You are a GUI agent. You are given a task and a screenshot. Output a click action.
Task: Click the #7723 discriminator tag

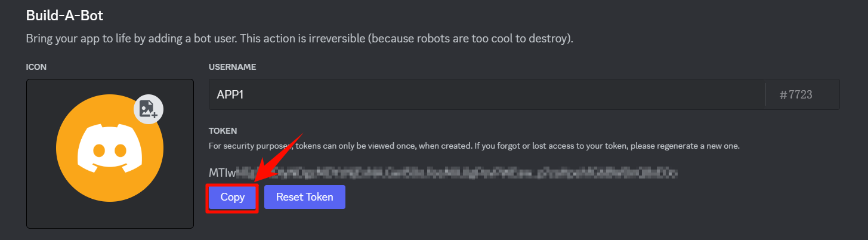coord(796,95)
